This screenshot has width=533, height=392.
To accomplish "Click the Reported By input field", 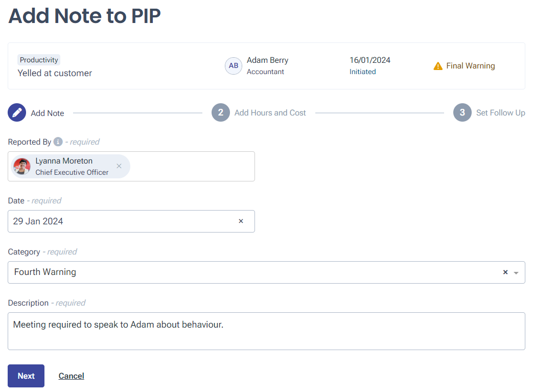I will pyautogui.click(x=131, y=166).
